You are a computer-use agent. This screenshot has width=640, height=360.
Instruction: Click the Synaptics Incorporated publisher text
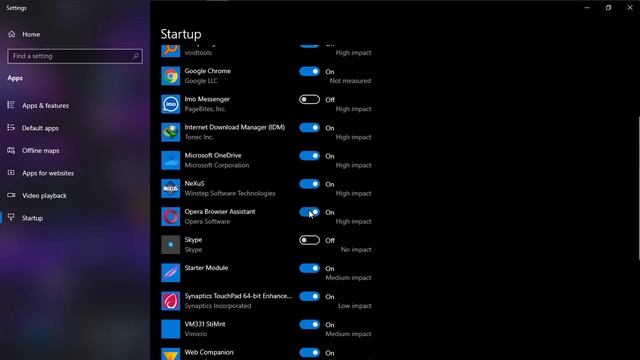(x=218, y=306)
